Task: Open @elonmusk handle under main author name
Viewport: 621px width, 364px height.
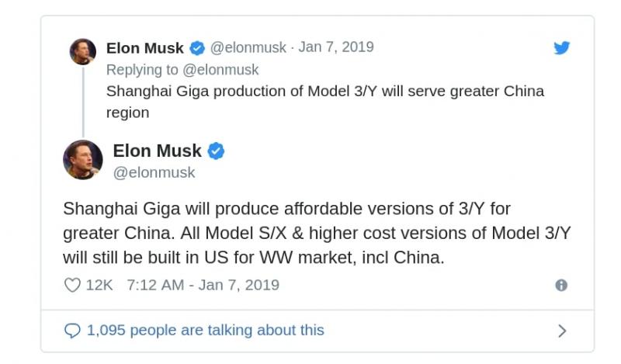Action: click(x=154, y=173)
